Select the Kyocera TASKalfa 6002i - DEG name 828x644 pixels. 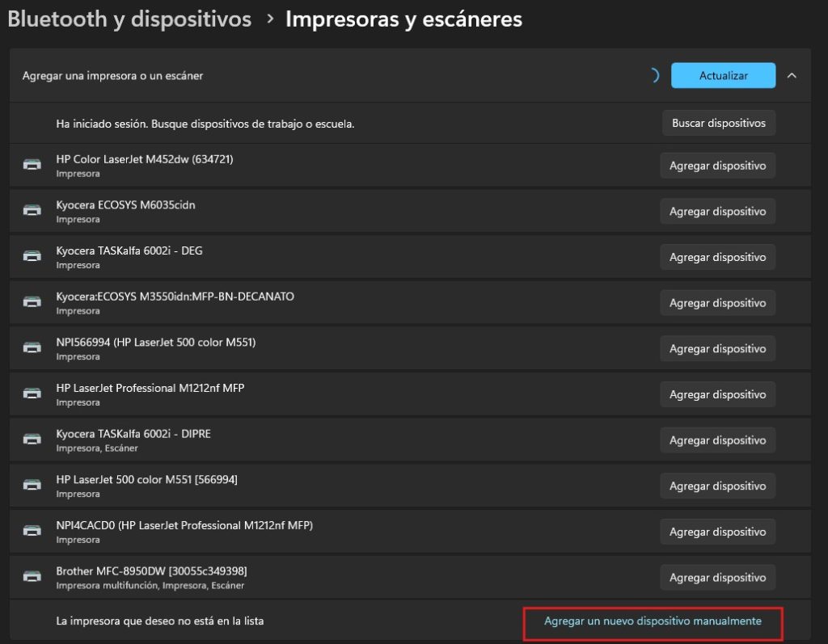coord(129,251)
